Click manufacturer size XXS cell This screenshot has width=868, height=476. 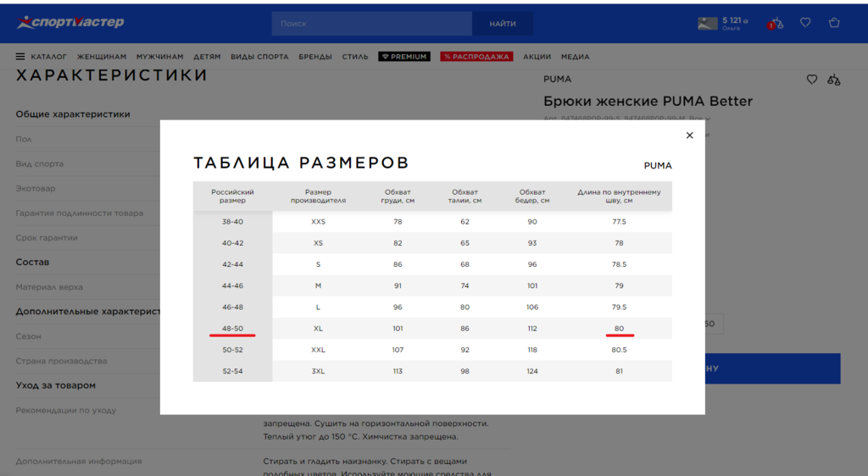tap(319, 222)
